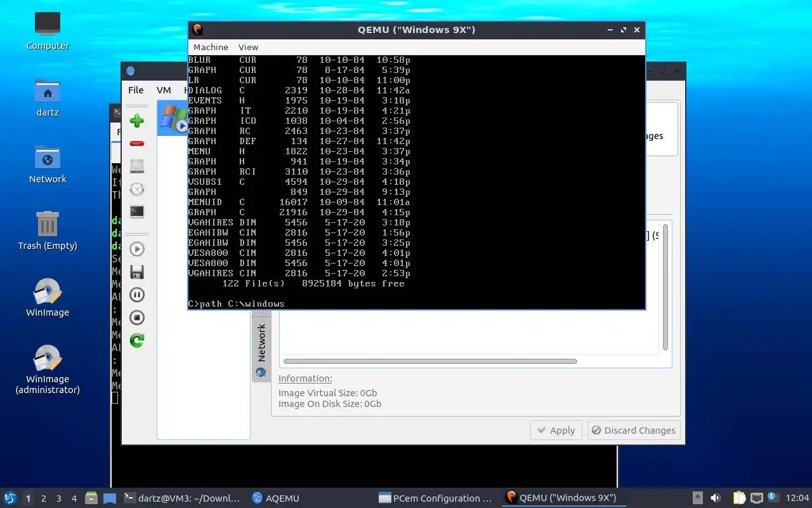Viewport: 812px width, 508px height.
Task: Pause the VM with the AQEMU pause icon
Action: coord(136,295)
